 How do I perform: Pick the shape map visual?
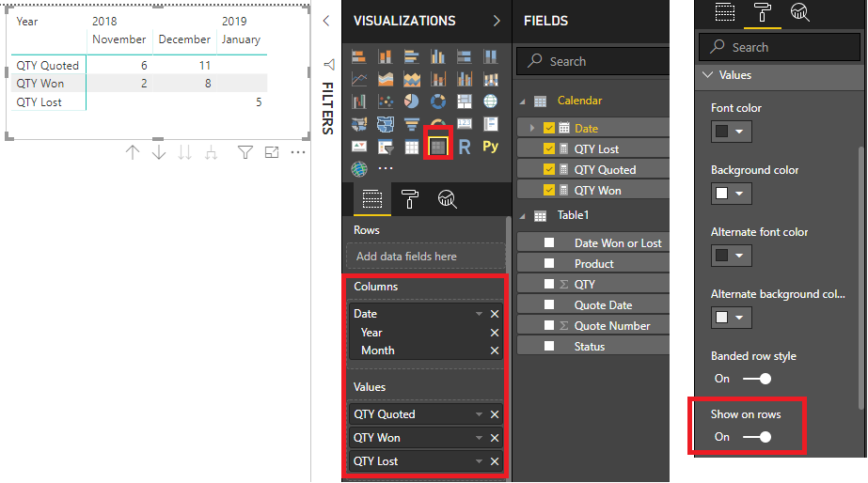[x=386, y=124]
